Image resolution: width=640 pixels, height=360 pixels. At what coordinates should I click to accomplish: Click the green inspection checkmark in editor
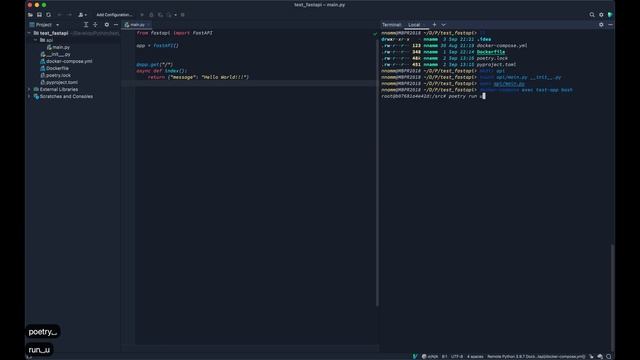375,34
